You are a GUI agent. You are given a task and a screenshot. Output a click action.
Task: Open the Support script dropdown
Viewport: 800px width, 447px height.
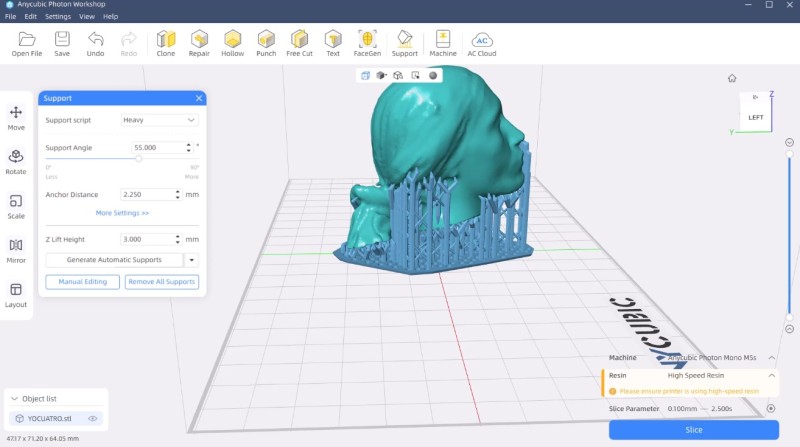[x=159, y=120]
